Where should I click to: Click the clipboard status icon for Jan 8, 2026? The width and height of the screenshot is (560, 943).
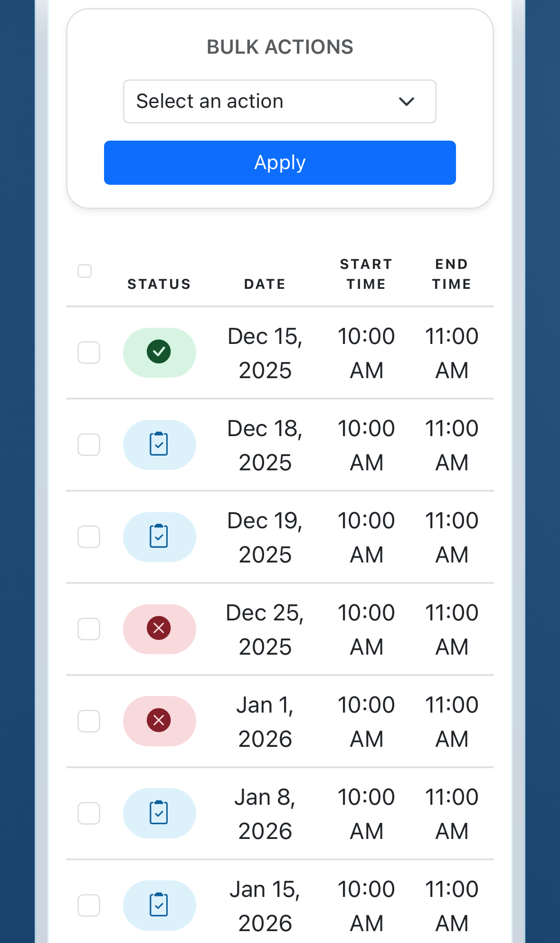point(159,813)
